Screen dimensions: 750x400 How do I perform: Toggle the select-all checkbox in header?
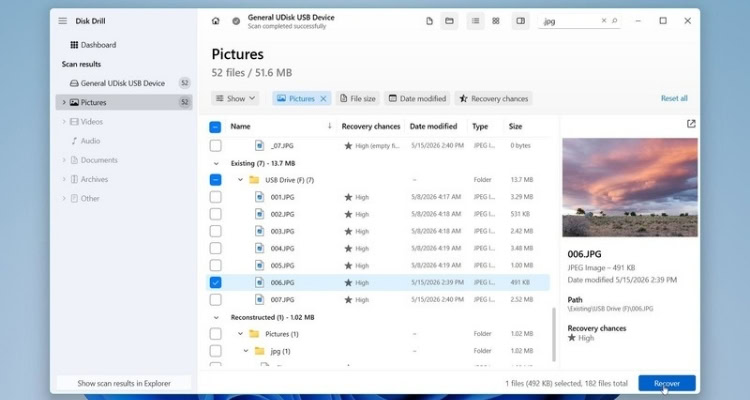tap(215, 127)
